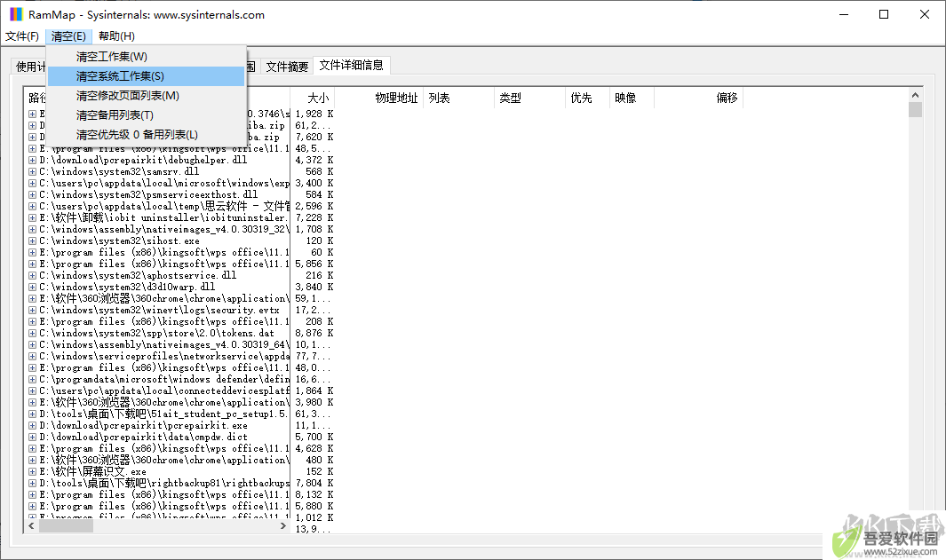Viewport: 946px width, 560px height.
Task: Close the 清空(E) menu
Action: pyautogui.click(x=68, y=36)
